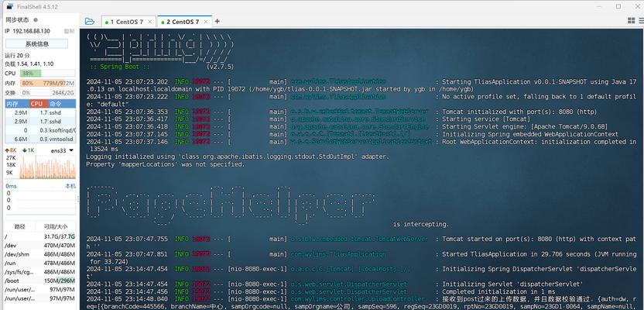Copy the IP address with 复制 link
The width and height of the screenshot is (644, 310).
[x=69, y=31]
